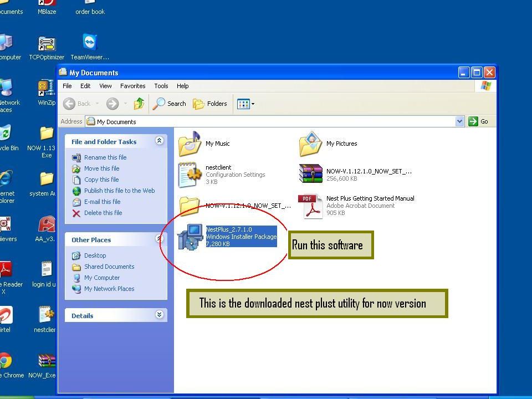
Task: Open the Favorites menu
Action: [x=132, y=86]
